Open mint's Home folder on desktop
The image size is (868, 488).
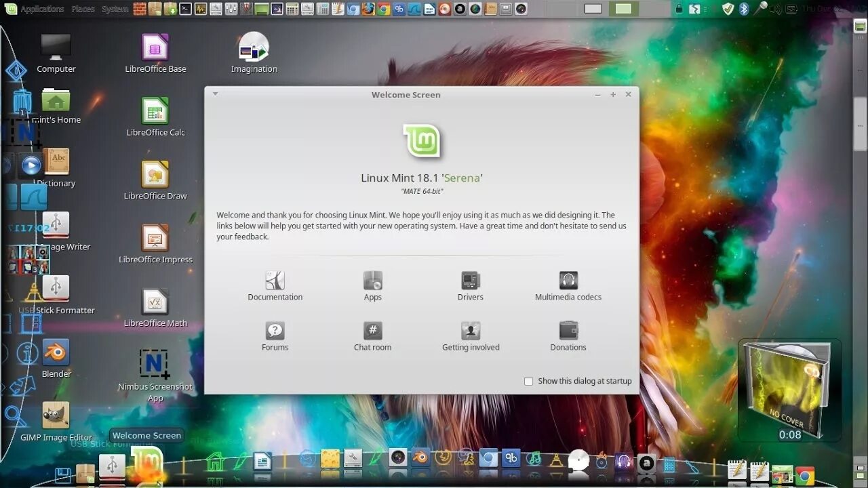56,106
